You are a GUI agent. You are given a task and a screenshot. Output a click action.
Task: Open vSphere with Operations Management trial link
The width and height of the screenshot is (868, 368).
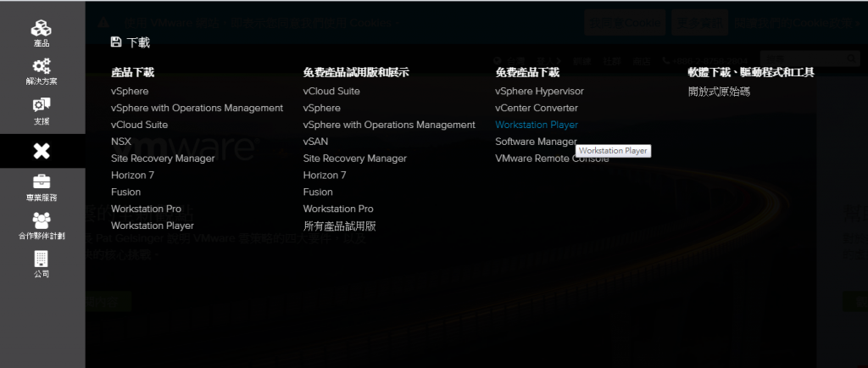pos(389,125)
